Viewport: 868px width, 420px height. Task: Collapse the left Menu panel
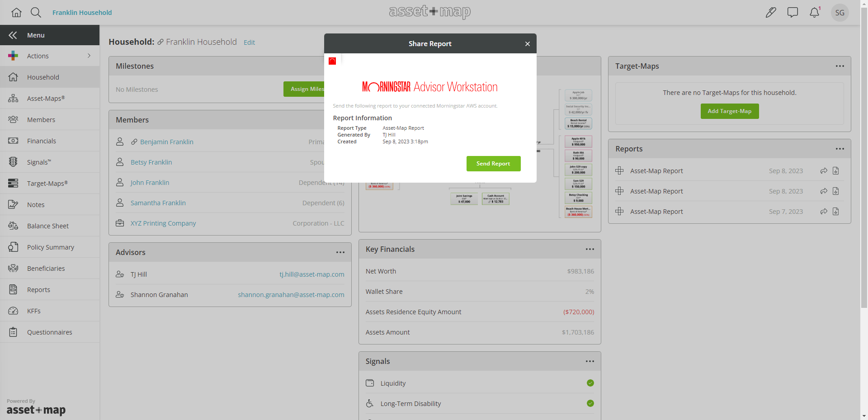coord(13,35)
